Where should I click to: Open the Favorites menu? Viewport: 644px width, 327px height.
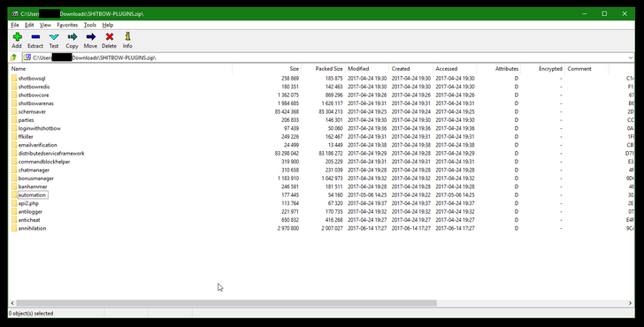click(67, 25)
